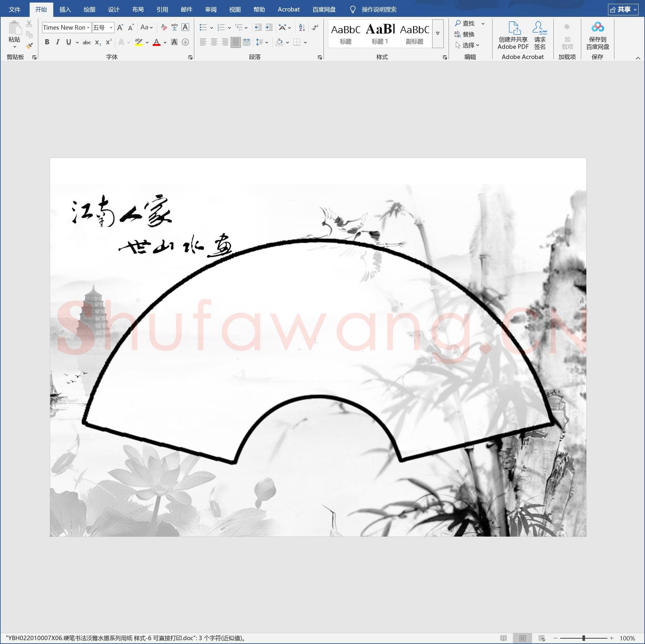Switch to the Insert (插入) tab

tap(65, 9)
